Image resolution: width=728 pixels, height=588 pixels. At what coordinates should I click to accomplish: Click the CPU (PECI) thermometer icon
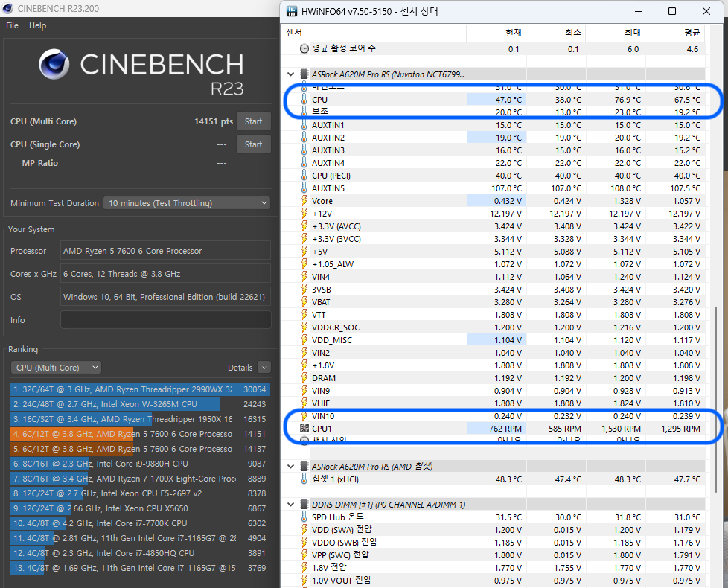(x=304, y=176)
